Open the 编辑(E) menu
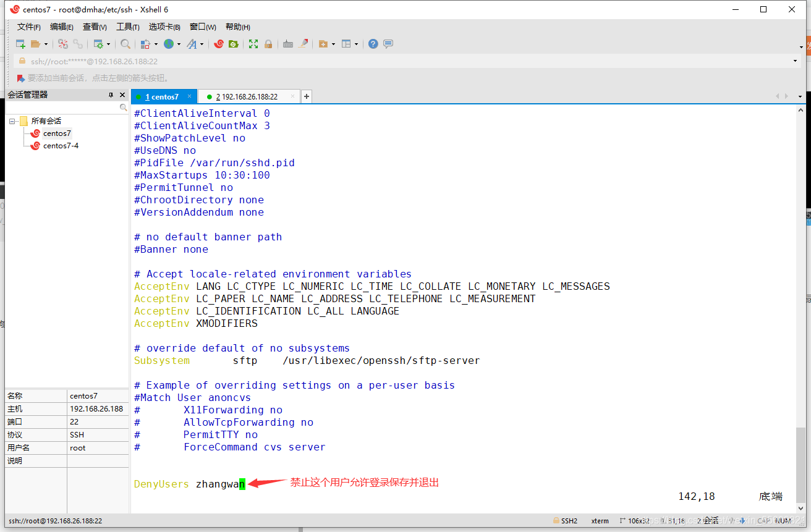The height and width of the screenshot is (532, 811). coord(62,27)
